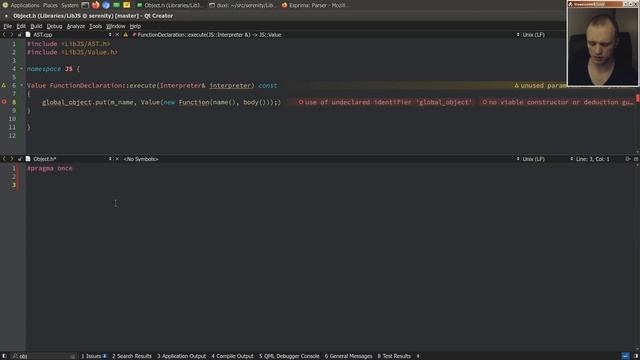This screenshot has width=640, height=360.
Task: Click the #include LibJS/Value.h line
Action: [x=72, y=52]
